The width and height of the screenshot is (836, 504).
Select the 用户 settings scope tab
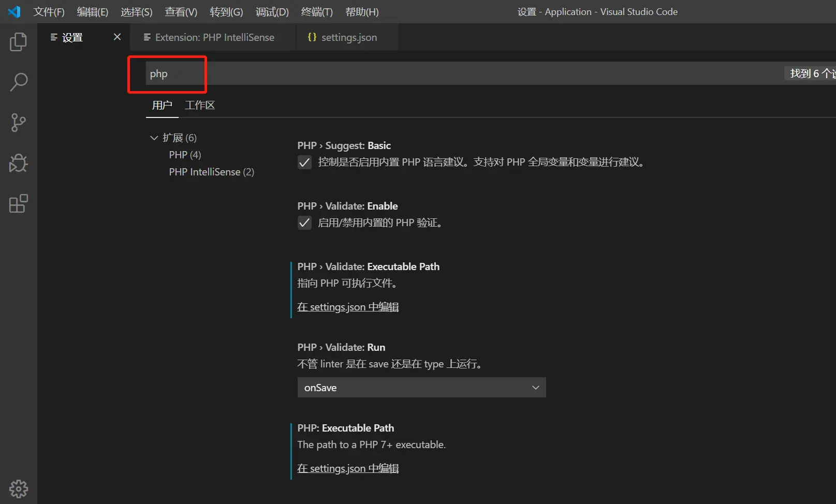(x=162, y=105)
